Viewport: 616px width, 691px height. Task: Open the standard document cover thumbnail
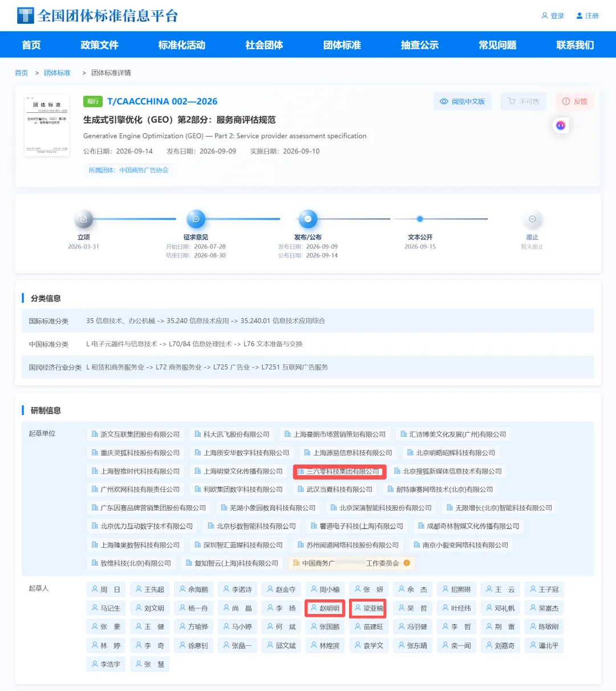click(x=47, y=125)
